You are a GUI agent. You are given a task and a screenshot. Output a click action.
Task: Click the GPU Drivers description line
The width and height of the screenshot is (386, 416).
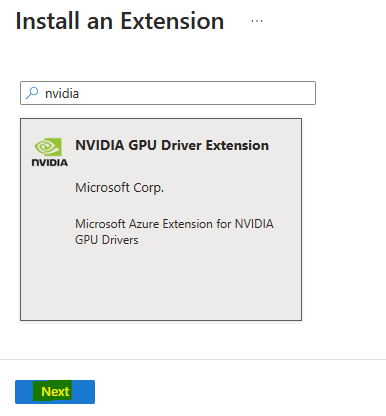coord(107,240)
